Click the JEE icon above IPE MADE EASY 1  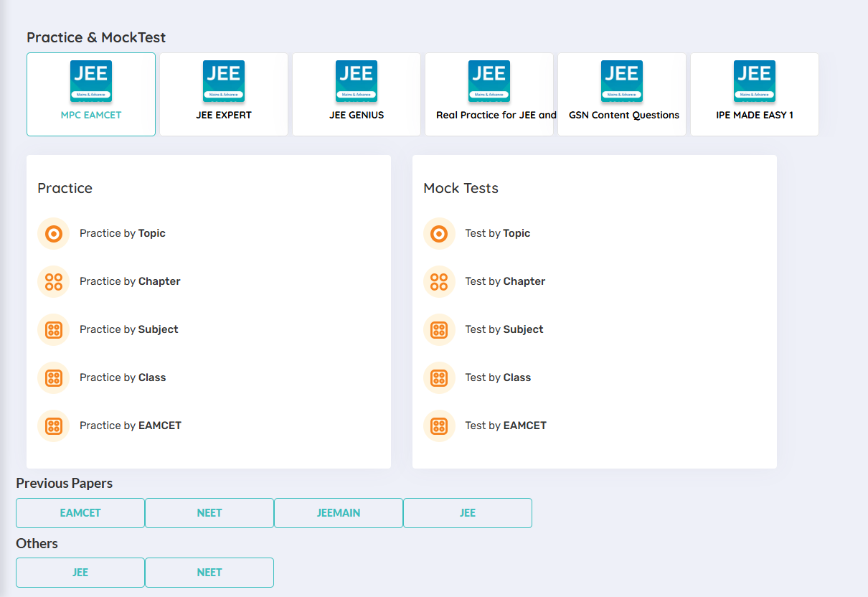(x=755, y=81)
